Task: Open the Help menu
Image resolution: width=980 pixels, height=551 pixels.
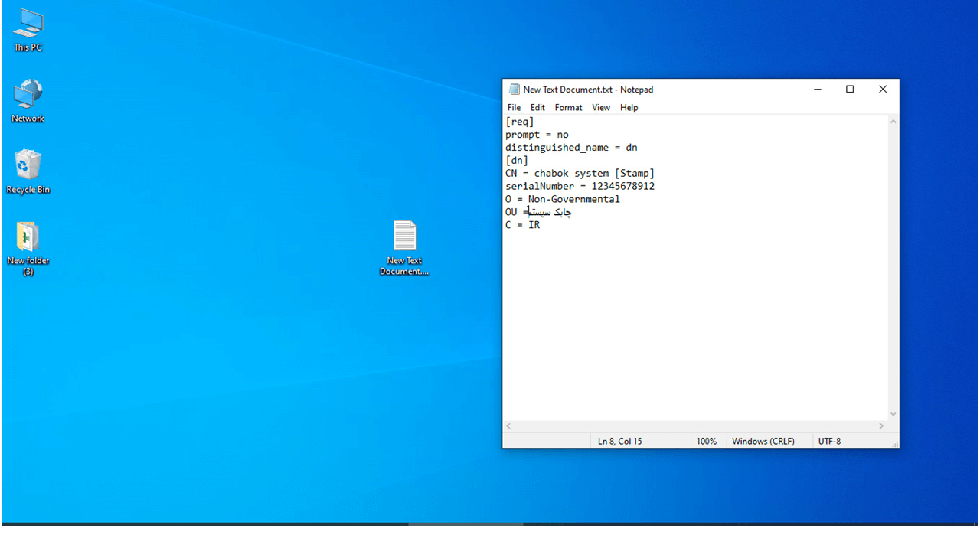Action: tap(629, 108)
